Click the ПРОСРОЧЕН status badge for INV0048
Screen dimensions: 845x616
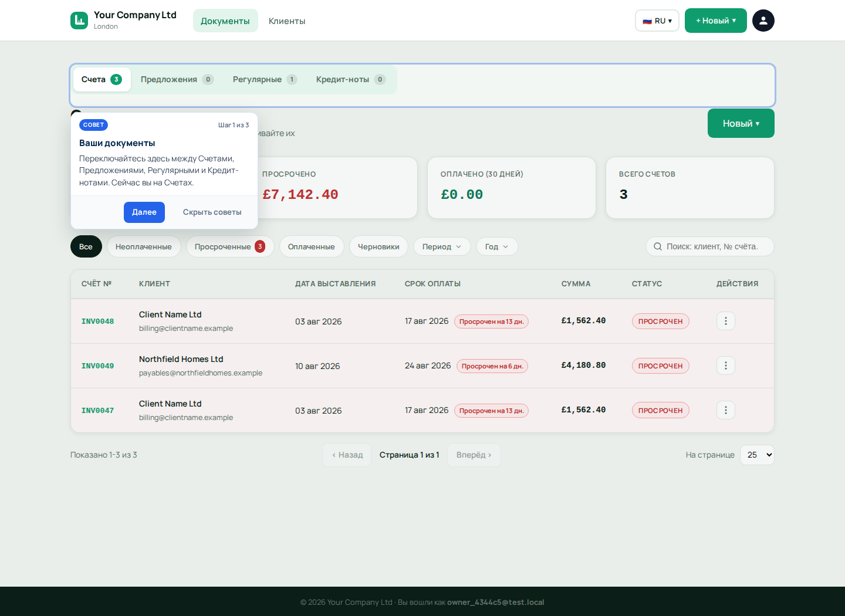point(661,321)
